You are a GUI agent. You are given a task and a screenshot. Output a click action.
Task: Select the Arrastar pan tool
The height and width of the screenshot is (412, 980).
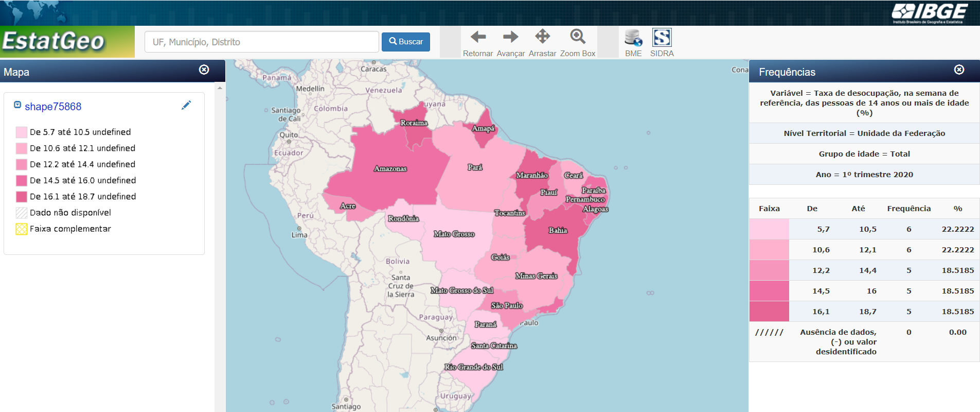[x=542, y=36]
